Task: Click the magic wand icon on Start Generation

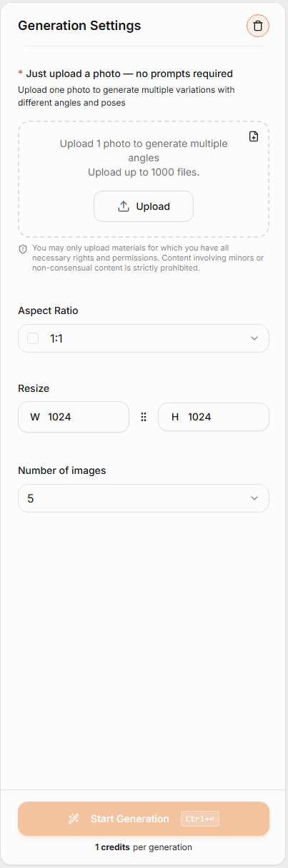Action: coord(74,819)
